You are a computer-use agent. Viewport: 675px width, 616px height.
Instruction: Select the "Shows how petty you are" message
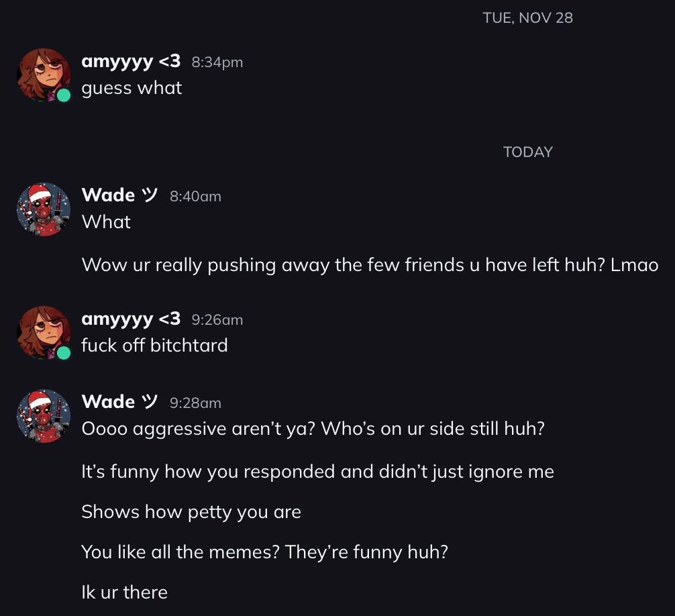tap(191, 512)
